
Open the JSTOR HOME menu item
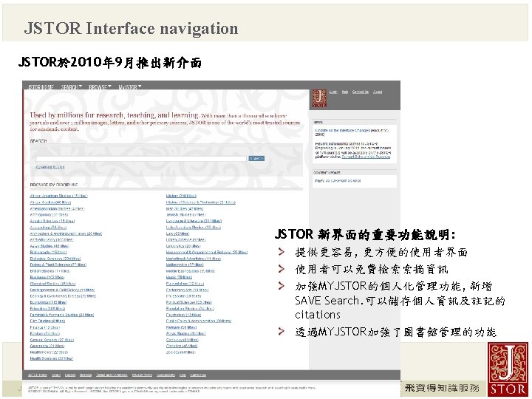click(41, 87)
